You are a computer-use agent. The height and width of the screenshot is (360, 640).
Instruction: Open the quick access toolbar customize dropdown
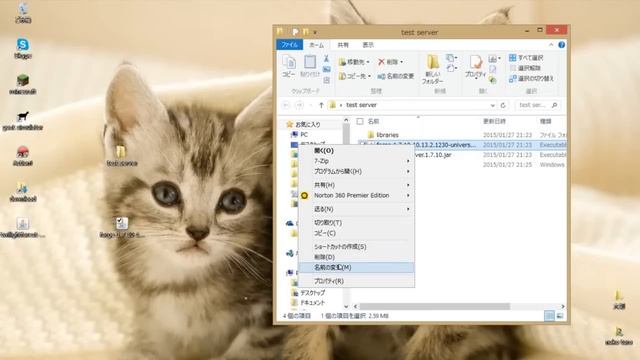(x=315, y=32)
